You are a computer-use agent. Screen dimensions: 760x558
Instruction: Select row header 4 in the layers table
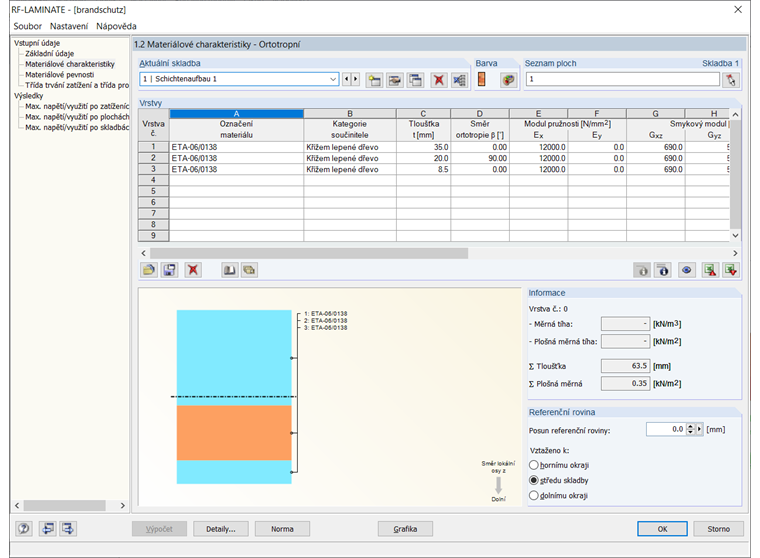(153, 180)
